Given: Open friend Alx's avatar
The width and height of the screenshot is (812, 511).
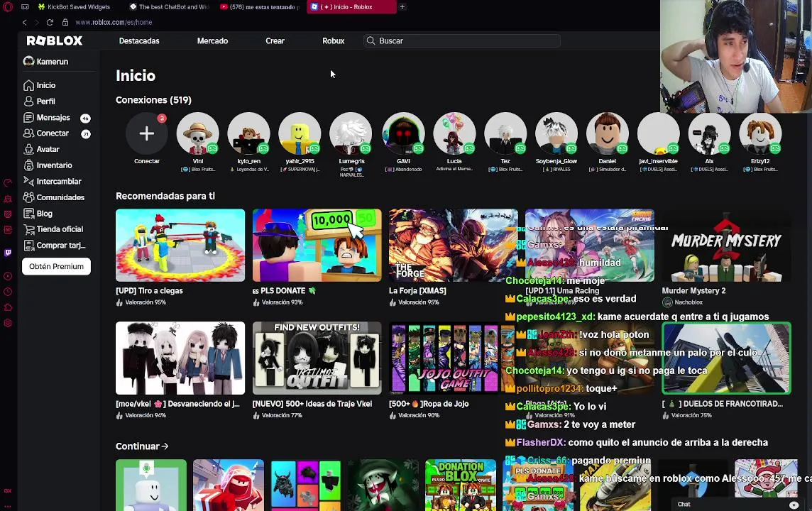Looking at the screenshot, I should pyautogui.click(x=709, y=133).
